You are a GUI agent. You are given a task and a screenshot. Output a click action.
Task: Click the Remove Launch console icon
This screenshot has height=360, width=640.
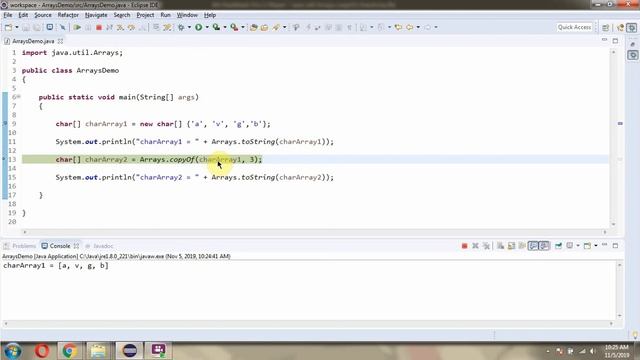click(x=476, y=246)
